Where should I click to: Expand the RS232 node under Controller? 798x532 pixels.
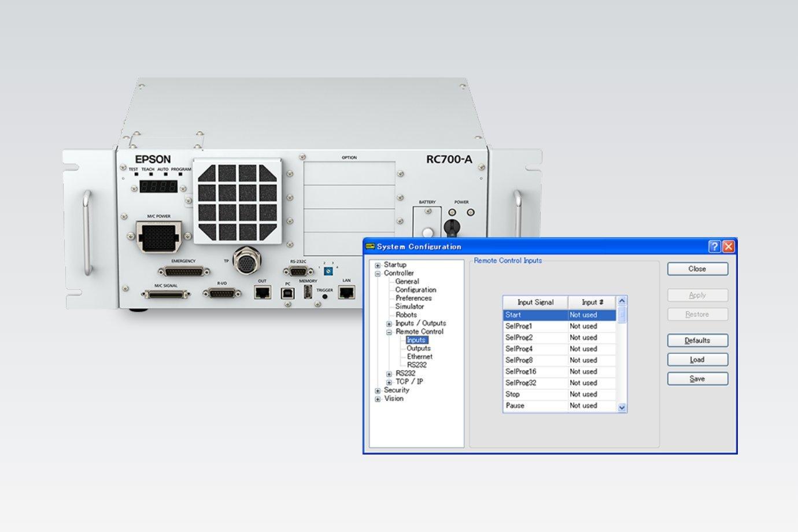point(389,374)
